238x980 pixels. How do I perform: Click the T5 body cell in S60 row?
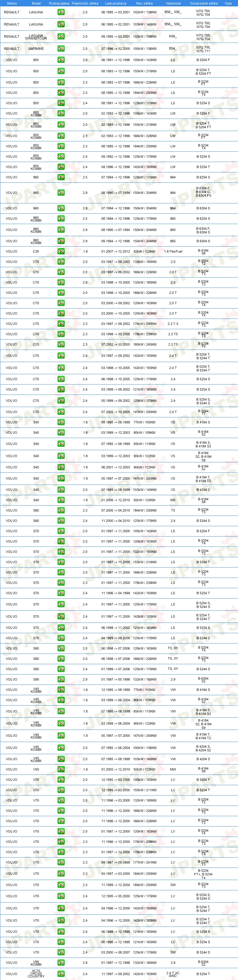[x=173, y=511]
